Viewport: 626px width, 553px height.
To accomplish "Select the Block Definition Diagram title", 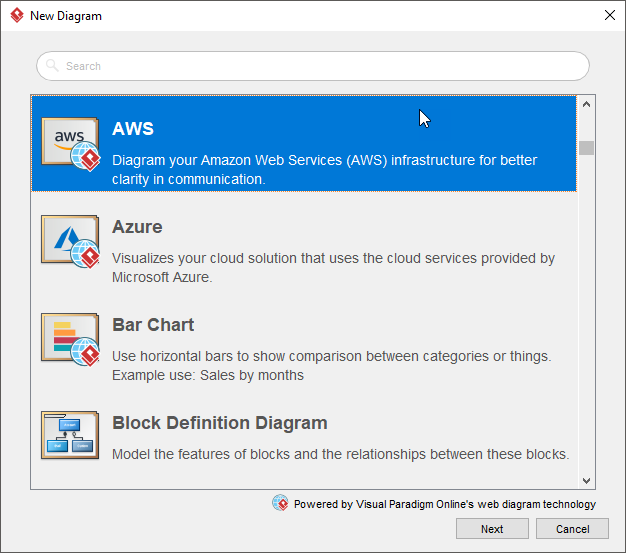I will tap(220, 423).
